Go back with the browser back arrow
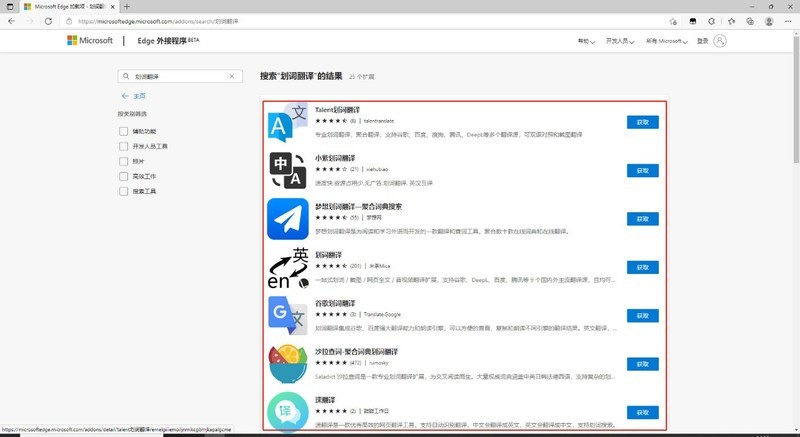 click(11, 21)
